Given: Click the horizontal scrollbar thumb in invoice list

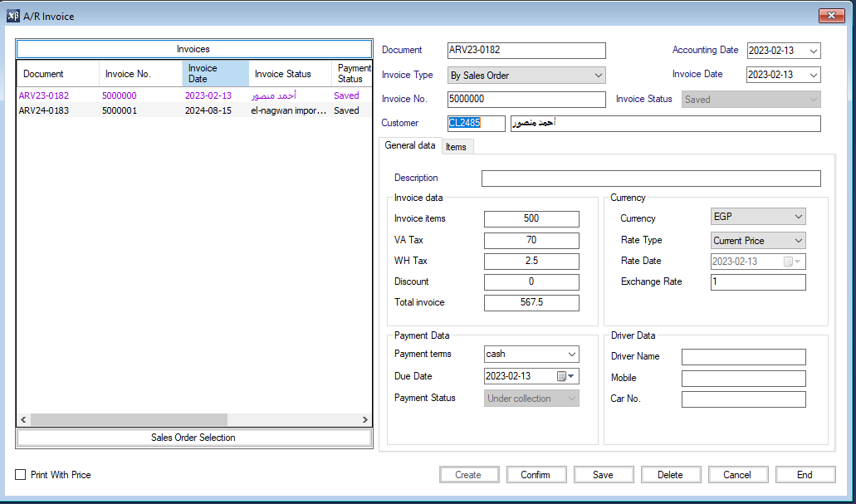Looking at the screenshot, I should 129,419.
